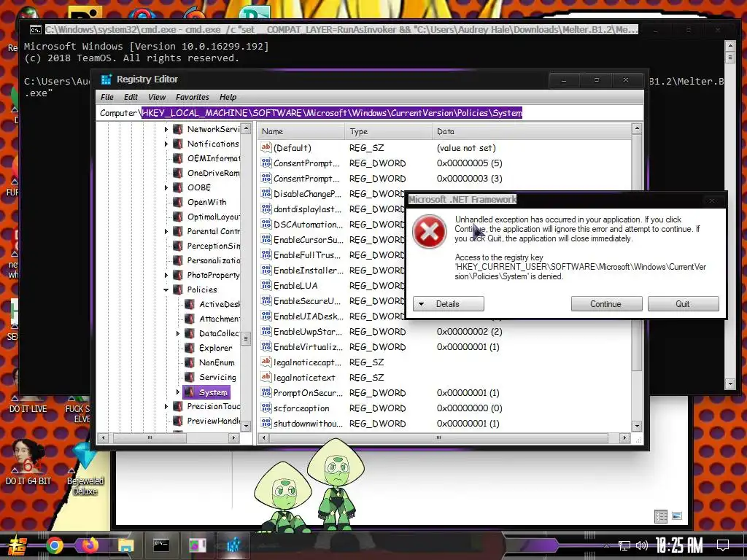Viewport: 747px width, 560px height.
Task: Expand the System key under Policies
Action: (178, 392)
